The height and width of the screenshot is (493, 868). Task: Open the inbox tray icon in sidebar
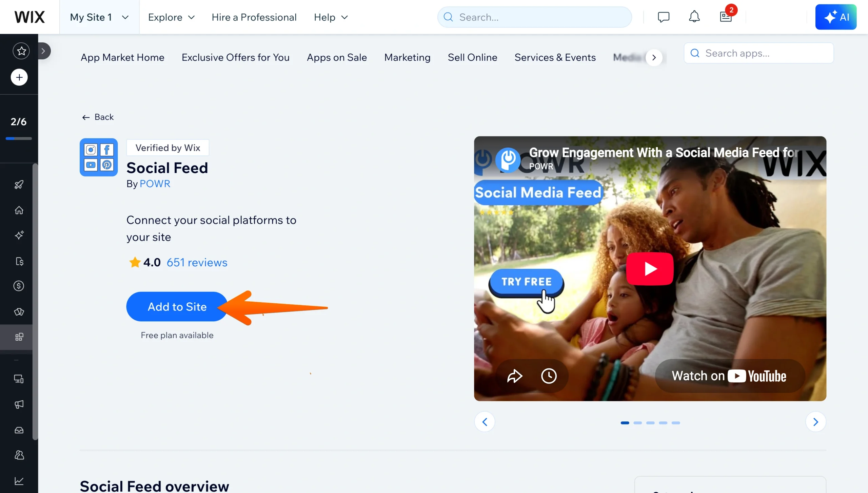coord(19,430)
